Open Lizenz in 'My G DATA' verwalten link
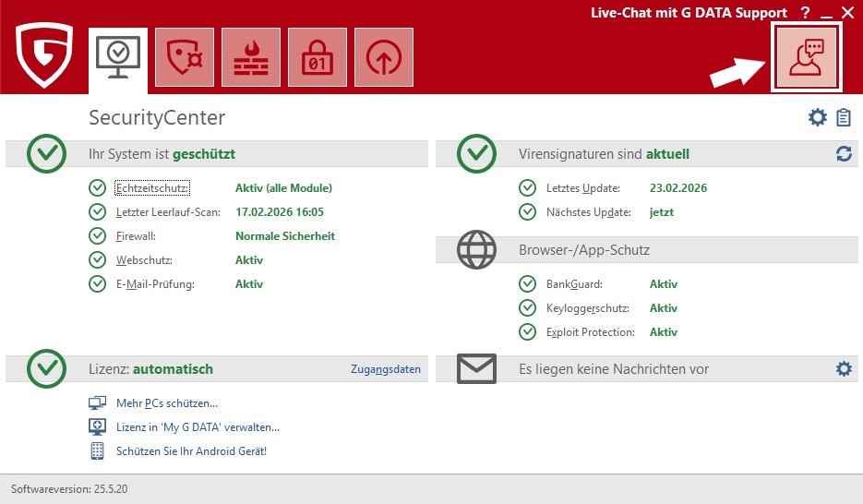The width and height of the screenshot is (863, 504). [198, 427]
